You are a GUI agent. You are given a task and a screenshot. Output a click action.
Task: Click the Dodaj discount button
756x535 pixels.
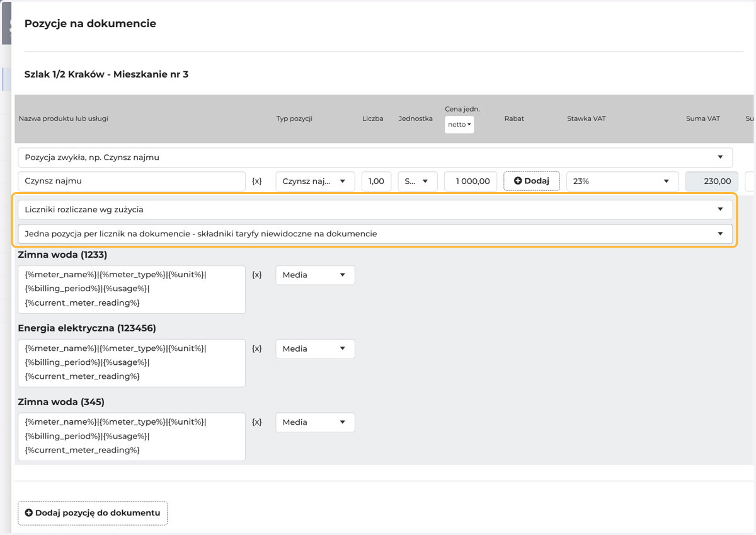click(x=532, y=181)
